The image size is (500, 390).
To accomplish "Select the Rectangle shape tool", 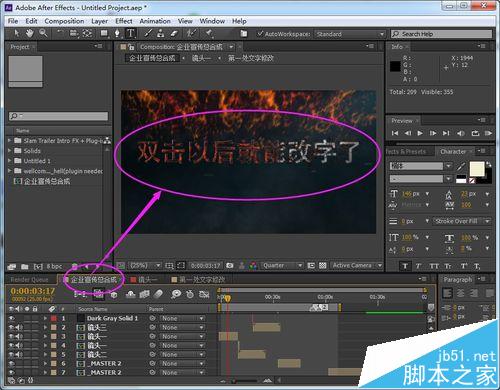I will (104, 33).
